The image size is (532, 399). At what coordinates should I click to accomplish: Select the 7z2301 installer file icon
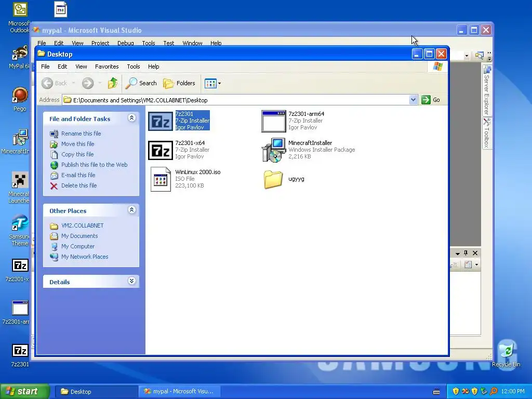[x=161, y=121]
